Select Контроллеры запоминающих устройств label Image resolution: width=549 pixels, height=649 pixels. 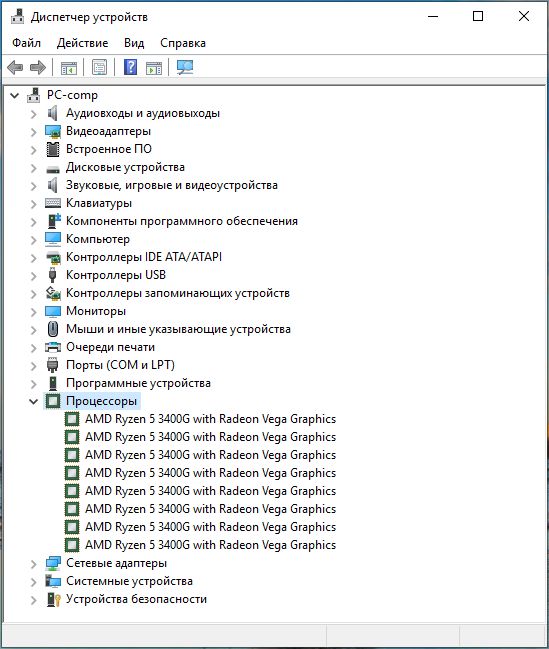178,293
